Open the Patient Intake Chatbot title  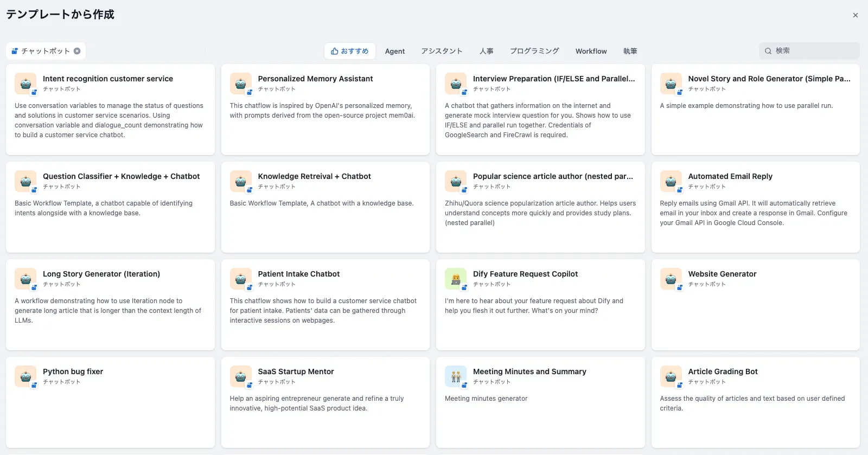[299, 274]
